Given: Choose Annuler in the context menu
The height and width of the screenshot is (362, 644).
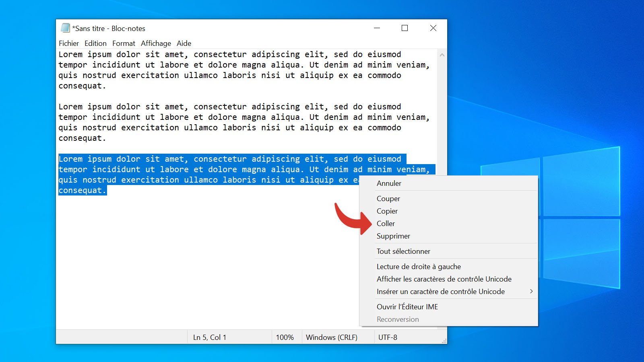Looking at the screenshot, I should click(x=448, y=183).
